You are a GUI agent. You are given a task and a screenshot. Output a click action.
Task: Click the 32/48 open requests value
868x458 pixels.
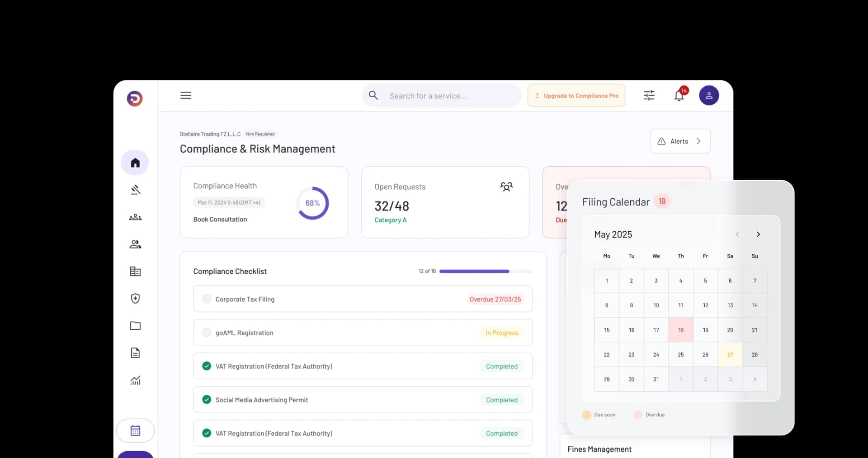392,206
